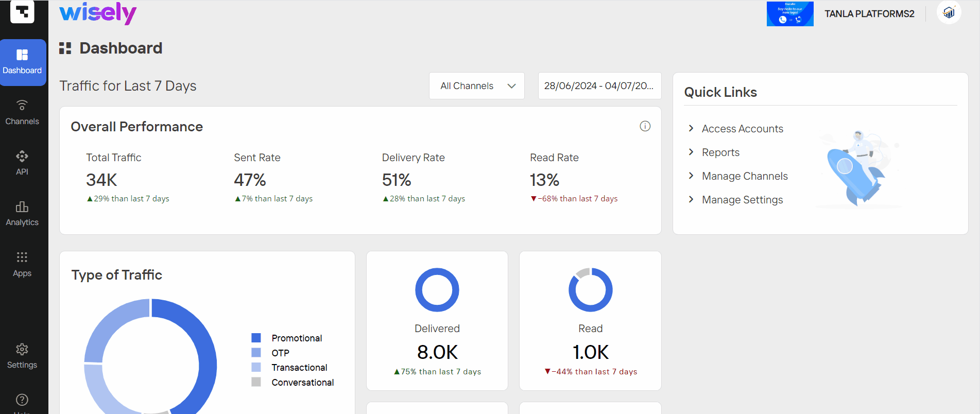The image size is (980, 414).
Task: Open the Apps grid icon
Action: (x=22, y=257)
